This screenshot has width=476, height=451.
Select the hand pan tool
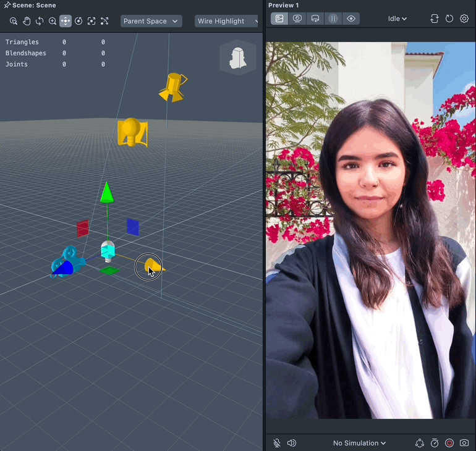point(27,21)
